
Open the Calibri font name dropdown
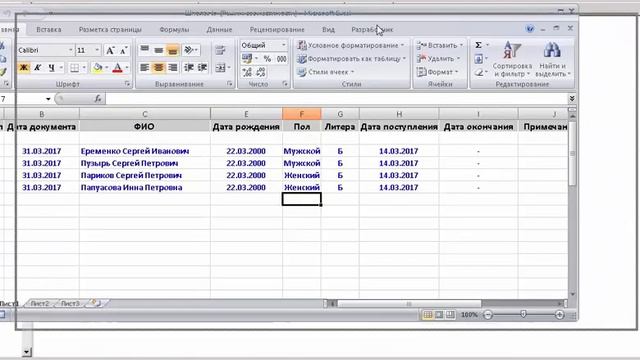70,50
